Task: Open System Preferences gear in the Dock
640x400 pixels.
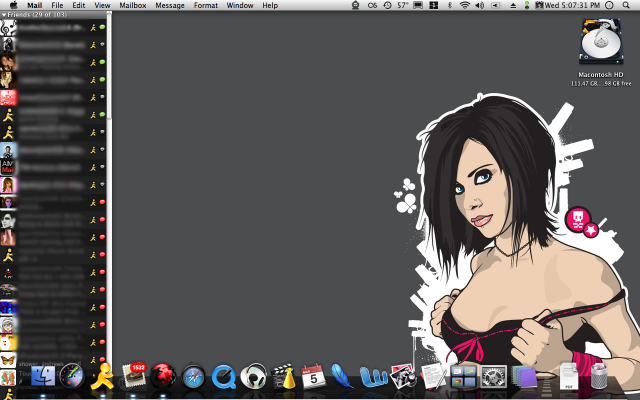Action: click(x=493, y=377)
